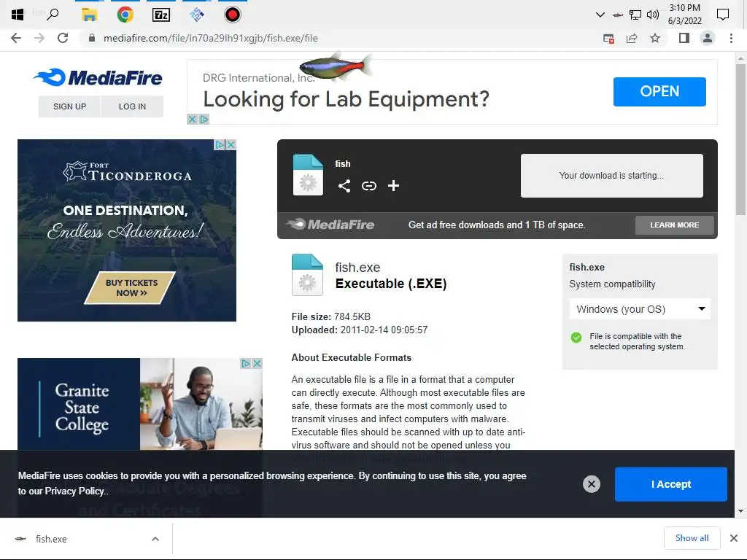Open the blue diamond app in taskbar

click(197, 15)
